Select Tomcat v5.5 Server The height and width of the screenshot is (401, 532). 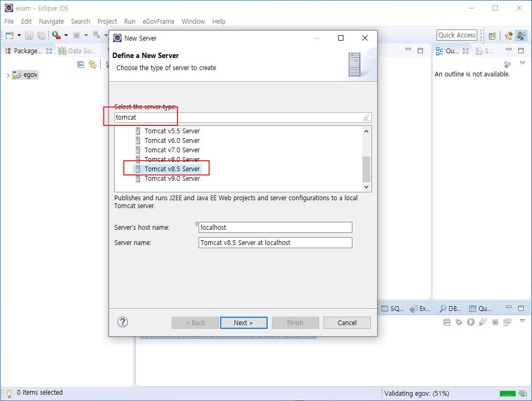(172, 131)
